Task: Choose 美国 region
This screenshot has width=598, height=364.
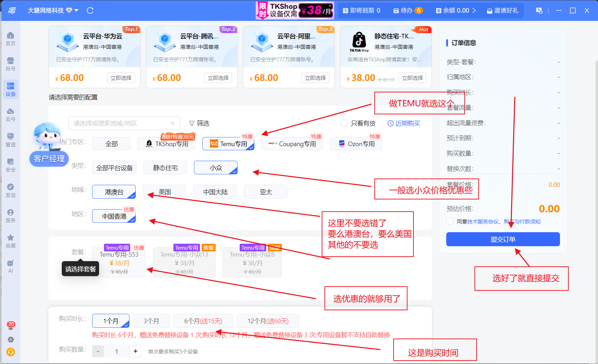Action: [x=164, y=192]
